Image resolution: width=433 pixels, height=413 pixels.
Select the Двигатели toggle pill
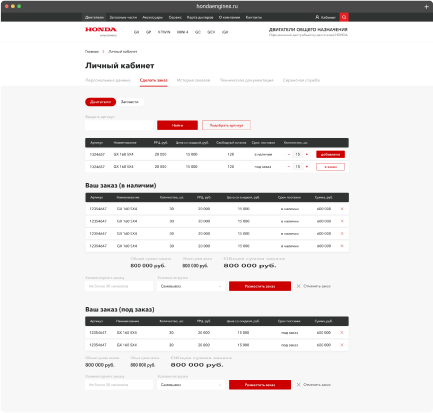[100, 102]
